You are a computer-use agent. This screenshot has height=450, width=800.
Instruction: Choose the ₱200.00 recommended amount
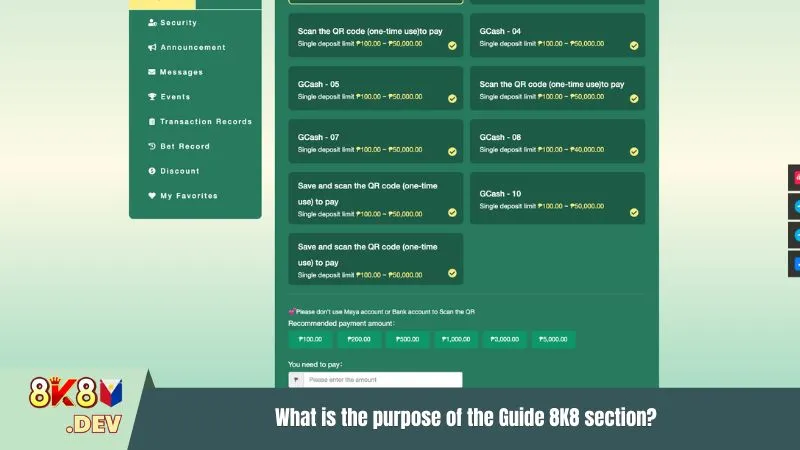click(x=359, y=339)
